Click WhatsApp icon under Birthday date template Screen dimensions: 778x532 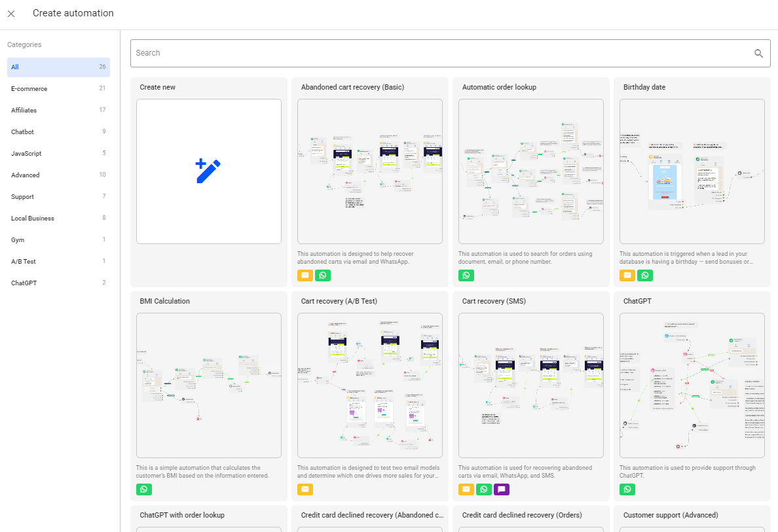(646, 275)
